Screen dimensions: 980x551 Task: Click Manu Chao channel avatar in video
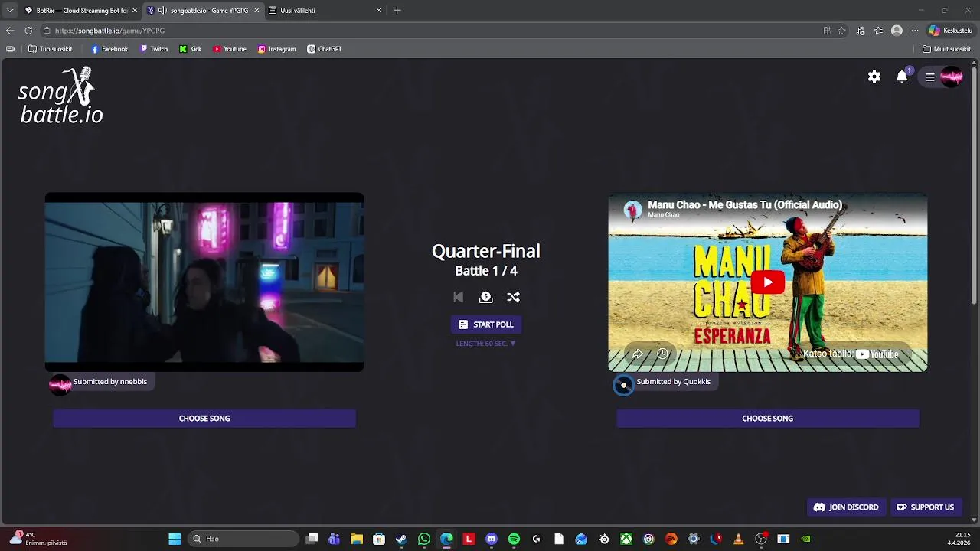pyautogui.click(x=632, y=210)
